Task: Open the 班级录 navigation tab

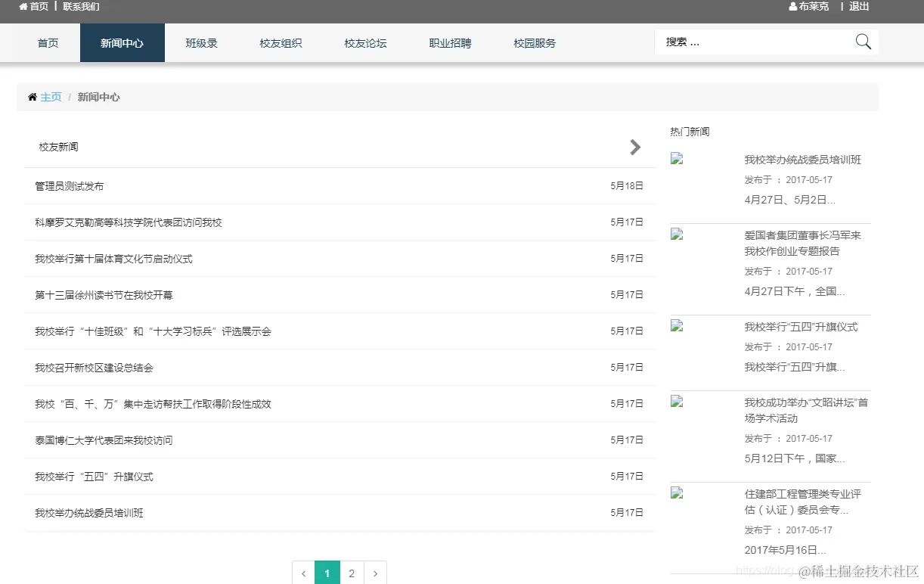Action: point(202,43)
